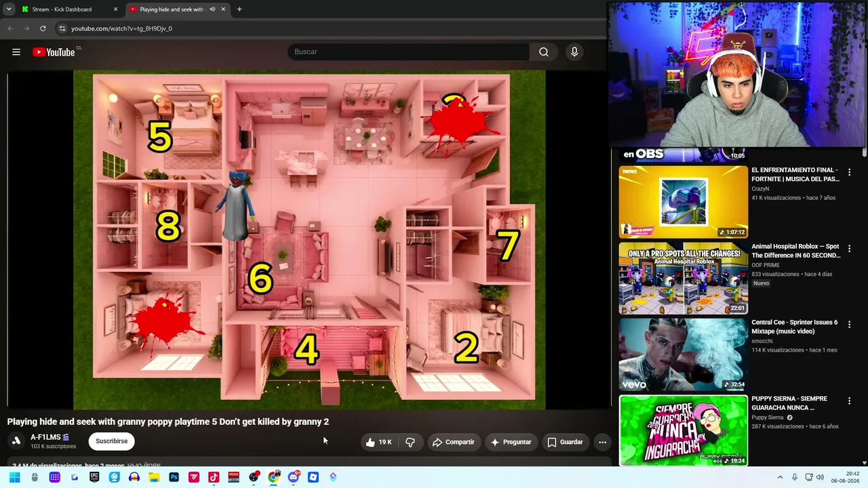Open the Compartir share dialog
The image size is (868, 488).
pos(454,442)
